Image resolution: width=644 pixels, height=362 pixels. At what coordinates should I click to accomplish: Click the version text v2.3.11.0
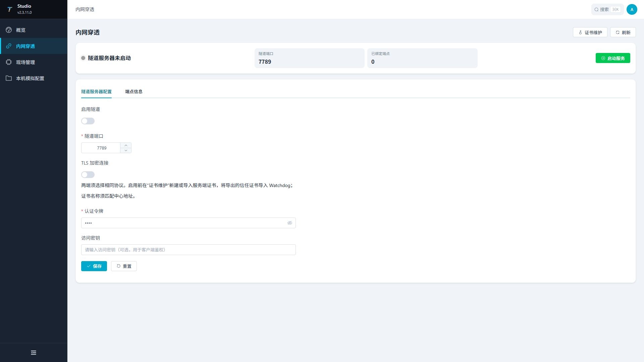coord(24,12)
